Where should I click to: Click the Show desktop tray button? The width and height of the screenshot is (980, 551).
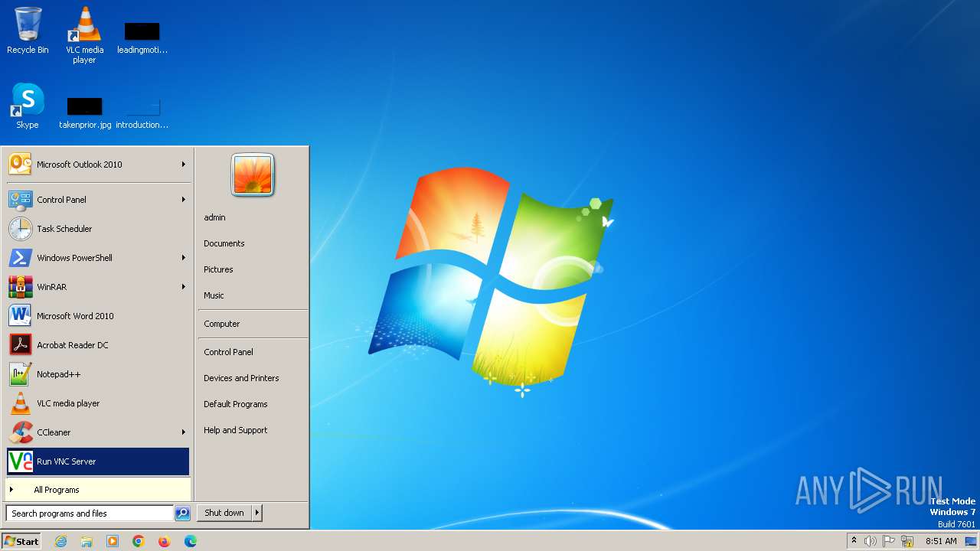coord(971,541)
